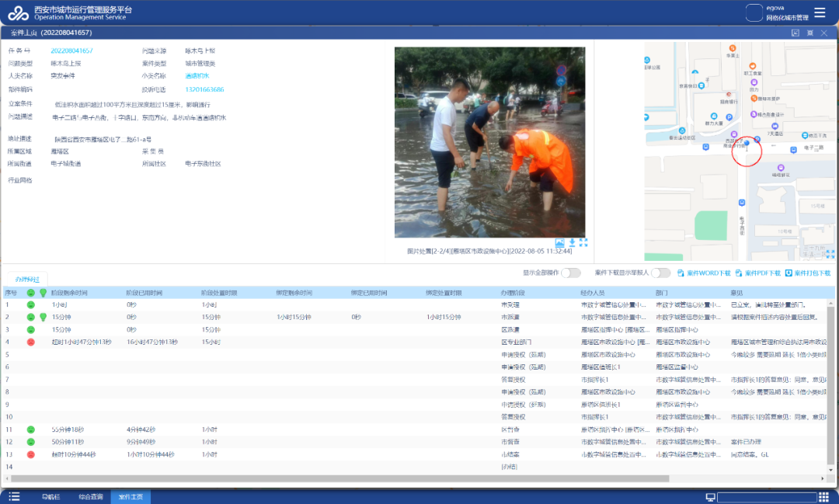The width and height of the screenshot is (839, 504).
Task: Click the red status face in row 4
Action: pos(31,342)
